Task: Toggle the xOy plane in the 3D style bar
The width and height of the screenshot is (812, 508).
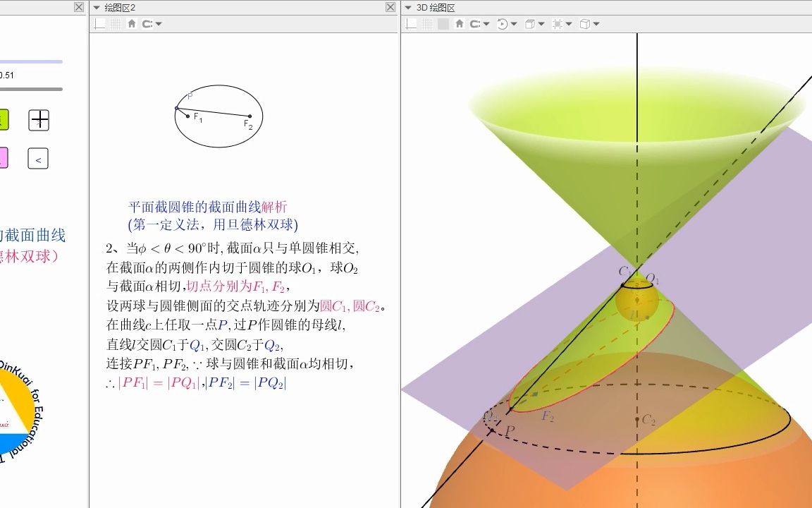Action: tap(443, 24)
